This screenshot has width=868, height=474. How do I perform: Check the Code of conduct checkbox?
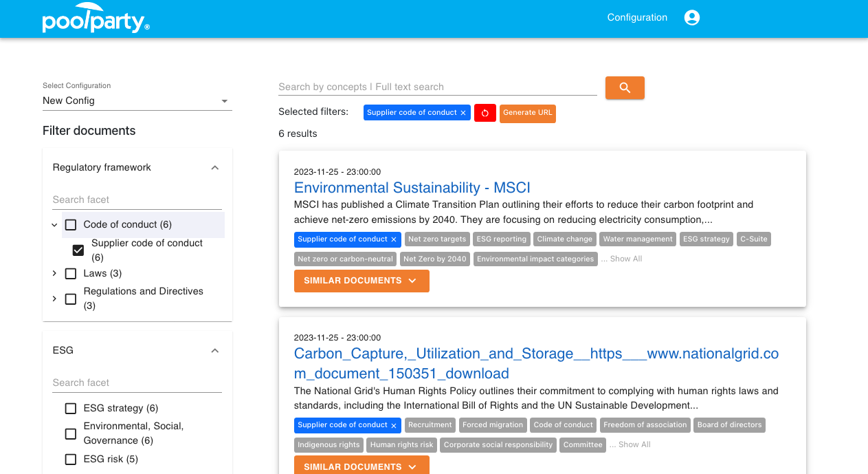pos(71,225)
